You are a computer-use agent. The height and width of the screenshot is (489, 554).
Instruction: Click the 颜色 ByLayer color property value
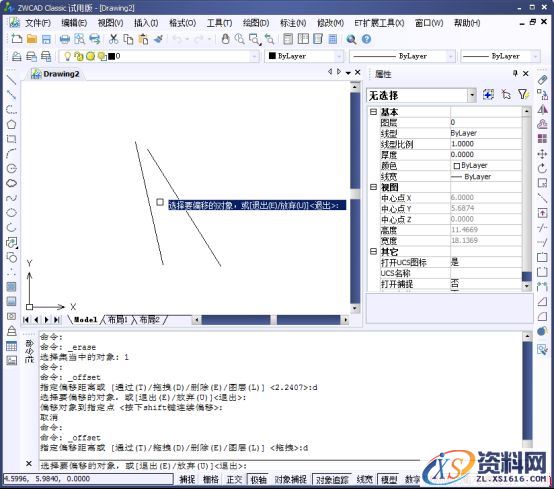[486, 165]
